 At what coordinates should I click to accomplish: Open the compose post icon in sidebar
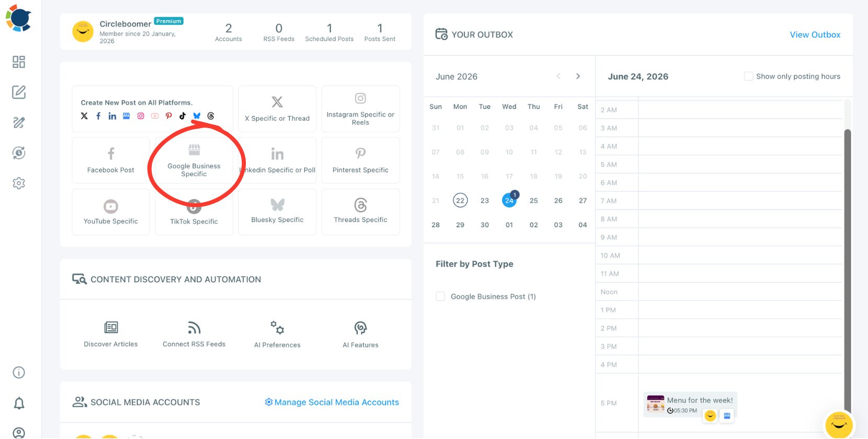click(x=19, y=92)
